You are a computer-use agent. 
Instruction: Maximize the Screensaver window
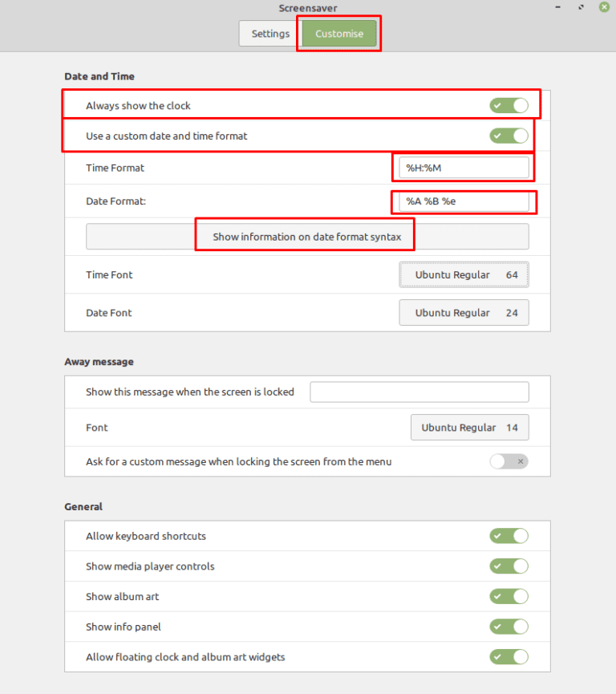coord(581,7)
